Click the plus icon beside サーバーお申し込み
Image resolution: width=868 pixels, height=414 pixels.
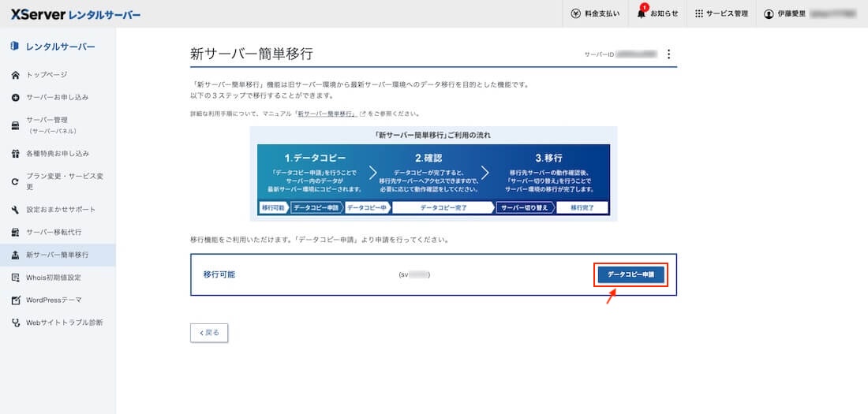16,98
